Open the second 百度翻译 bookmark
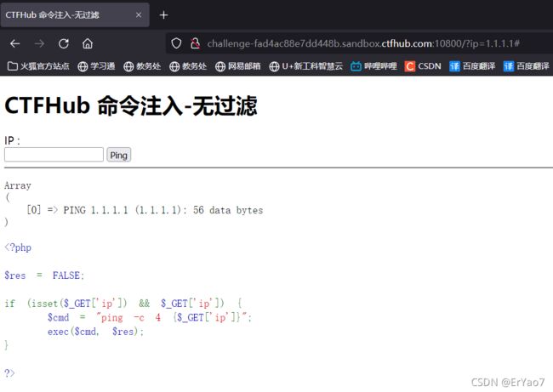 (x=526, y=66)
